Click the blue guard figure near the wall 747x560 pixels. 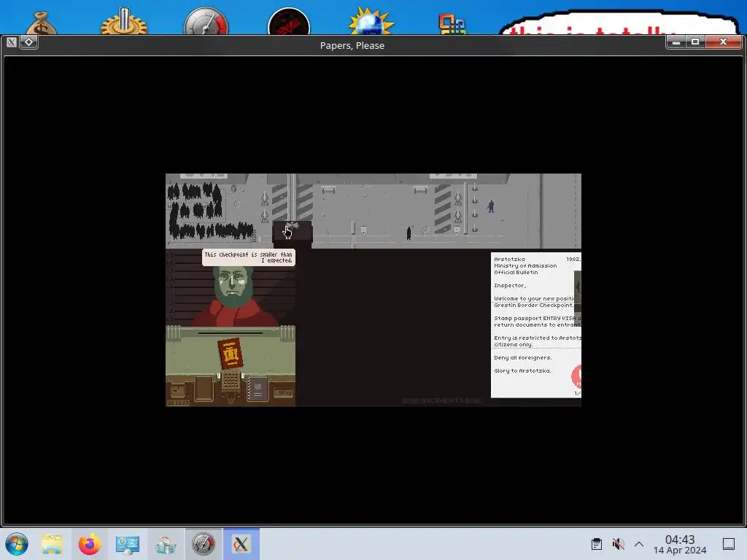pyautogui.click(x=491, y=206)
